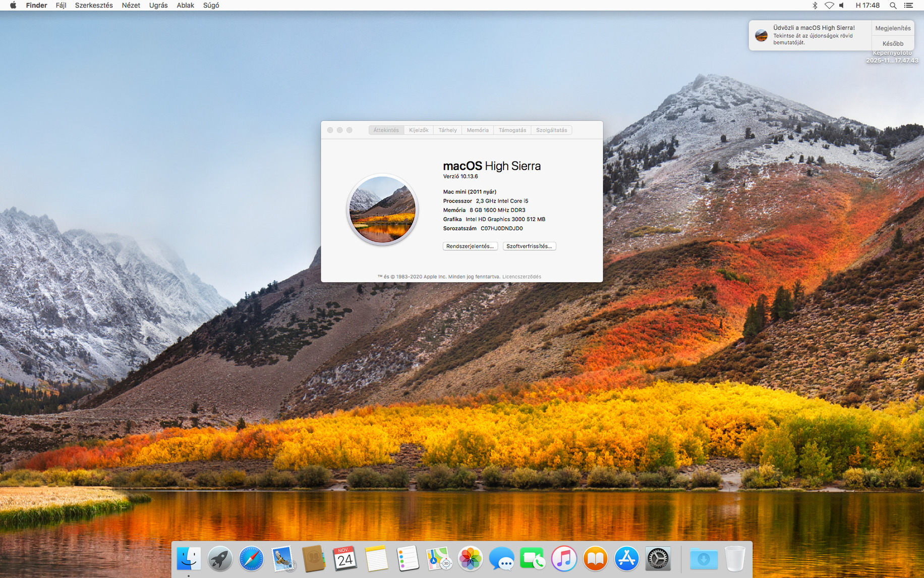Click the Szoftverfrissítés… button
924x578 pixels.
pyautogui.click(x=529, y=246)
